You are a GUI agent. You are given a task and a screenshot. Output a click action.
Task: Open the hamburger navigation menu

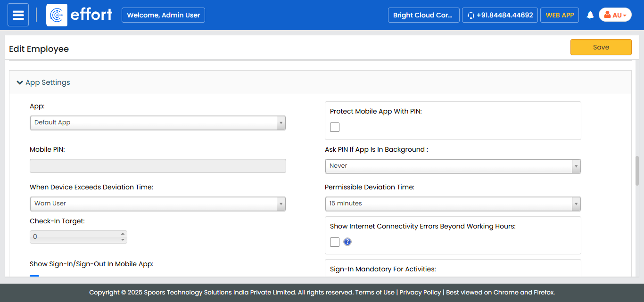18,15
